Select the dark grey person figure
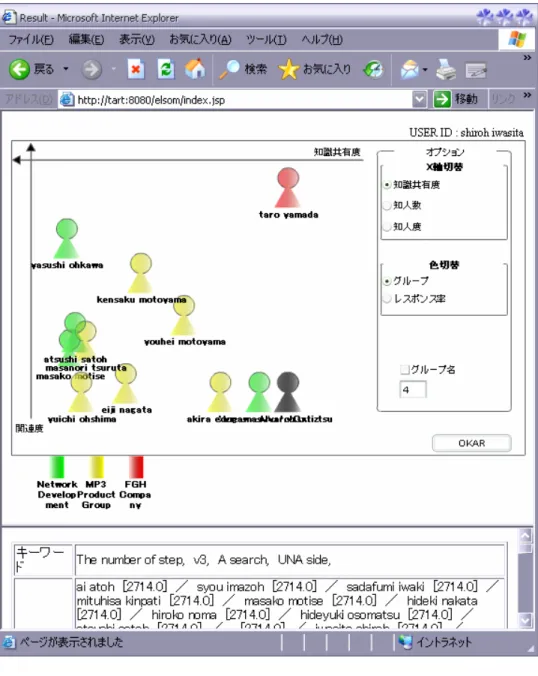 click(x=288, y=392)
